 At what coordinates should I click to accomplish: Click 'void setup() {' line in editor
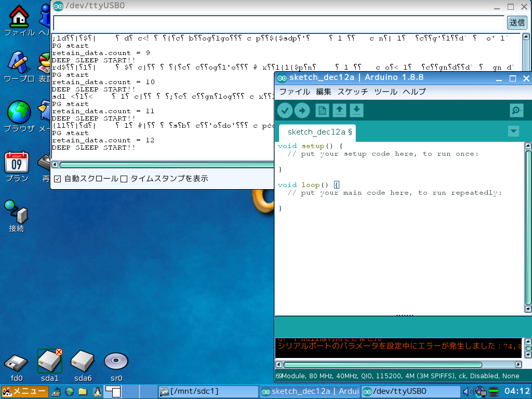tap(310, 146)
